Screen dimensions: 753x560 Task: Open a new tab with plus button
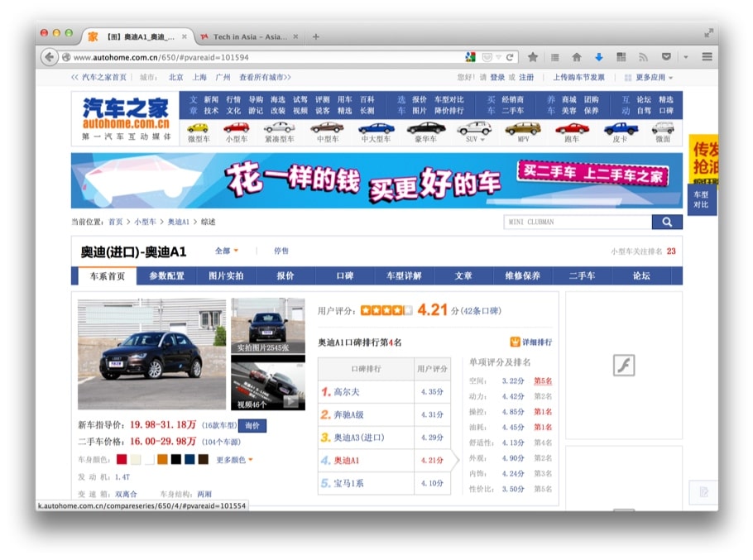tap(315, 36)
